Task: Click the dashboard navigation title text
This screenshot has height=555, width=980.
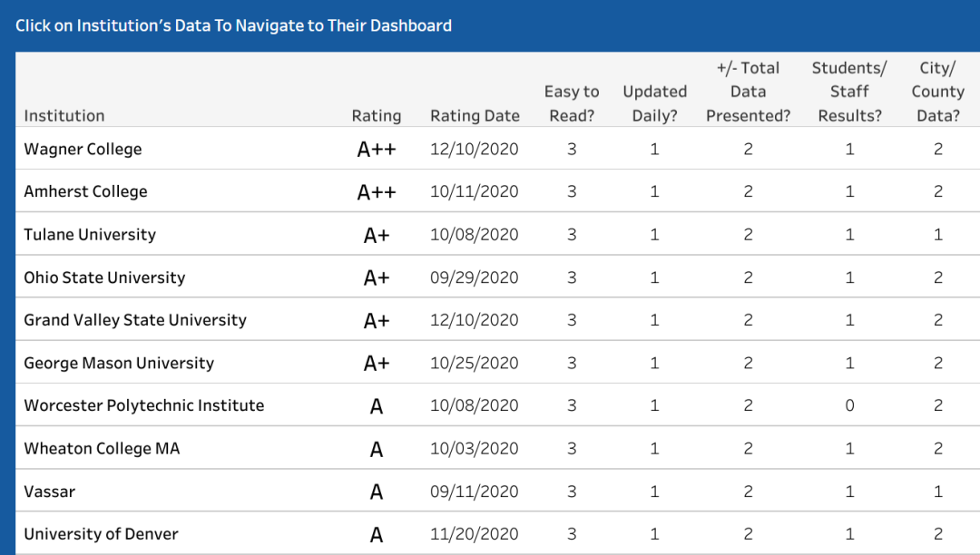Action: click(x=234, y=25)
